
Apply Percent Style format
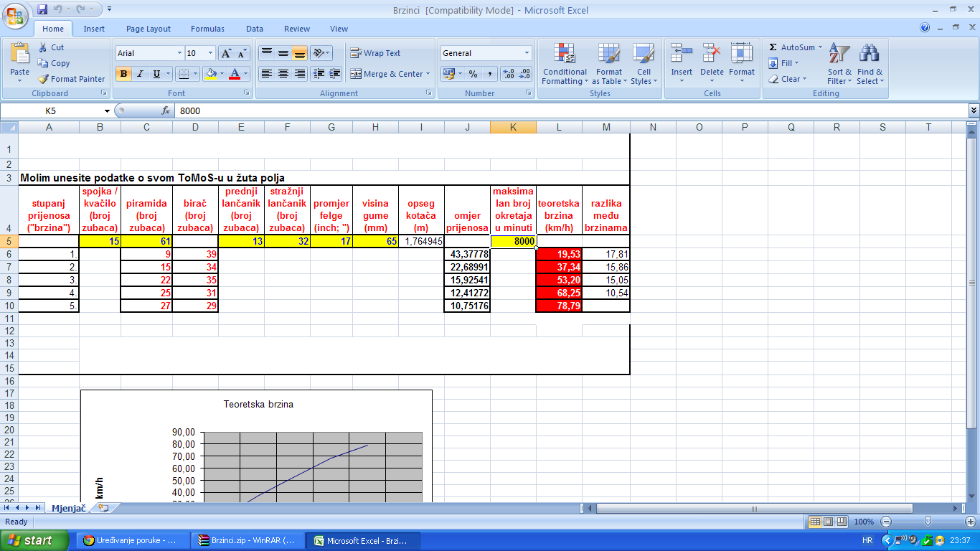[x=473, y=74]
